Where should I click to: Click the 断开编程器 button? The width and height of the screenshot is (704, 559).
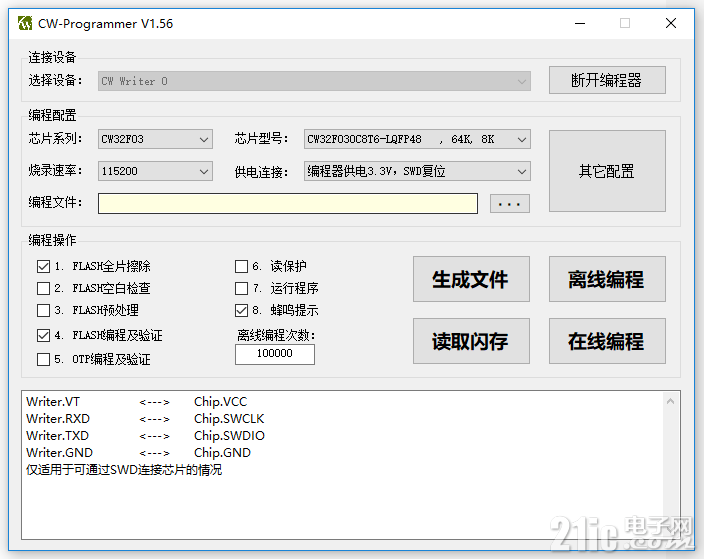click(607, 80)
